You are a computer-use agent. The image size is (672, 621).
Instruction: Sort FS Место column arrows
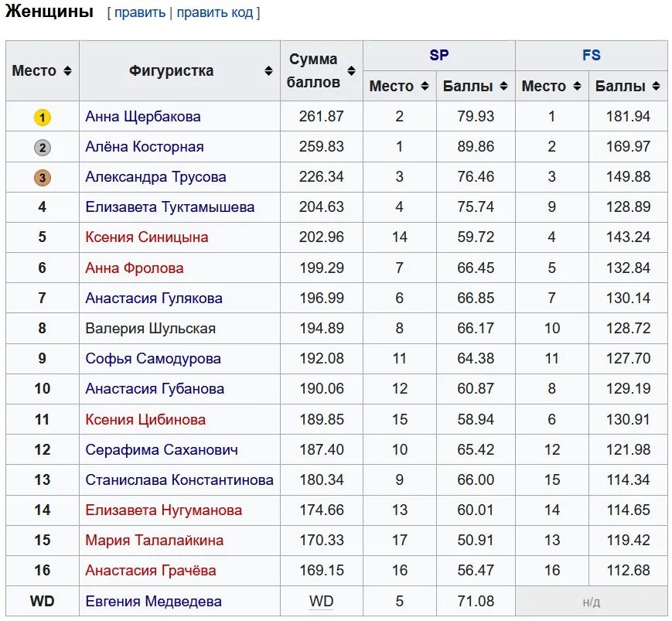click(578, 86)
